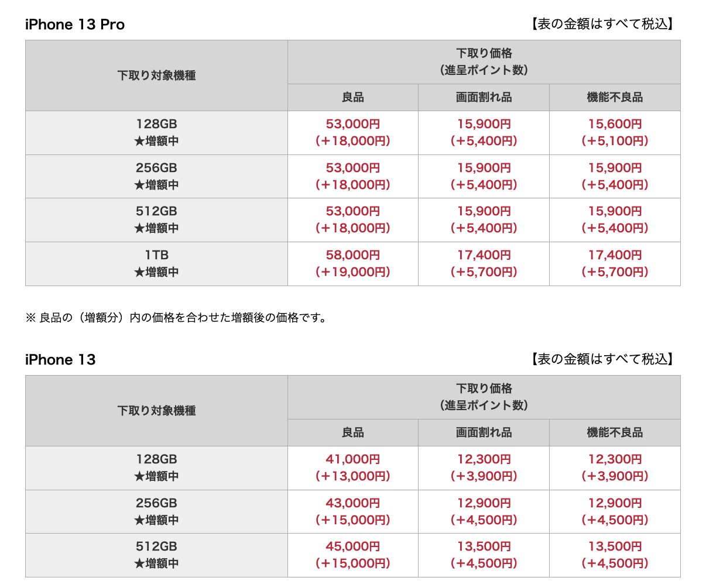The height and width of the screenshot is (588, 706).
Task: Click the iPhone 13 table heading
Action: pyautogui.click(x=60, y=360)
